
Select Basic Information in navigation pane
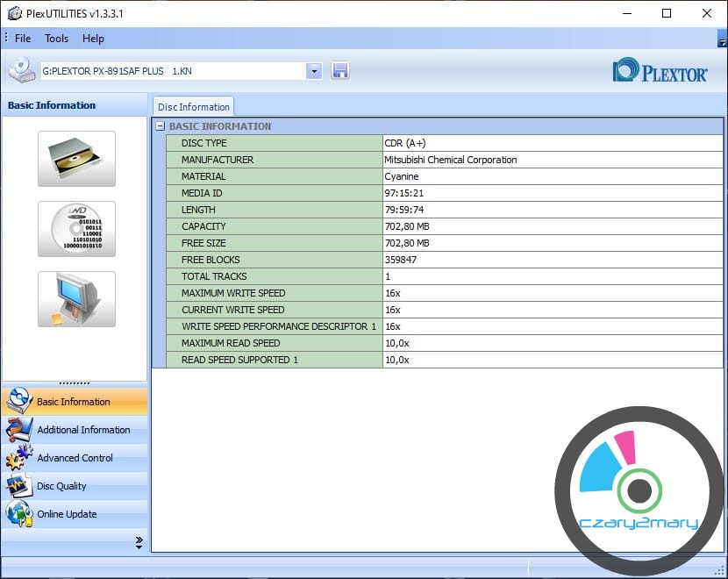74,402
